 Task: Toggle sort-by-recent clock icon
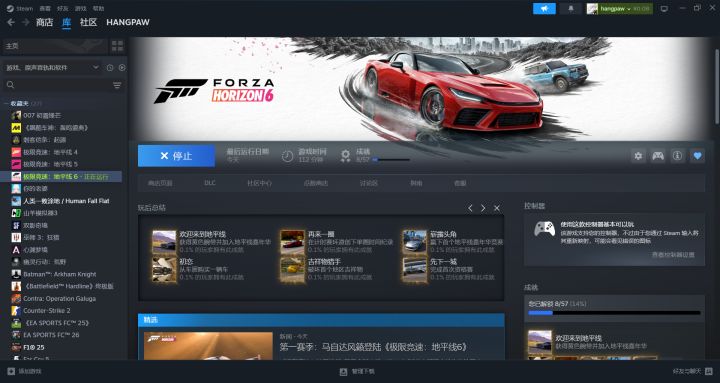110,68
